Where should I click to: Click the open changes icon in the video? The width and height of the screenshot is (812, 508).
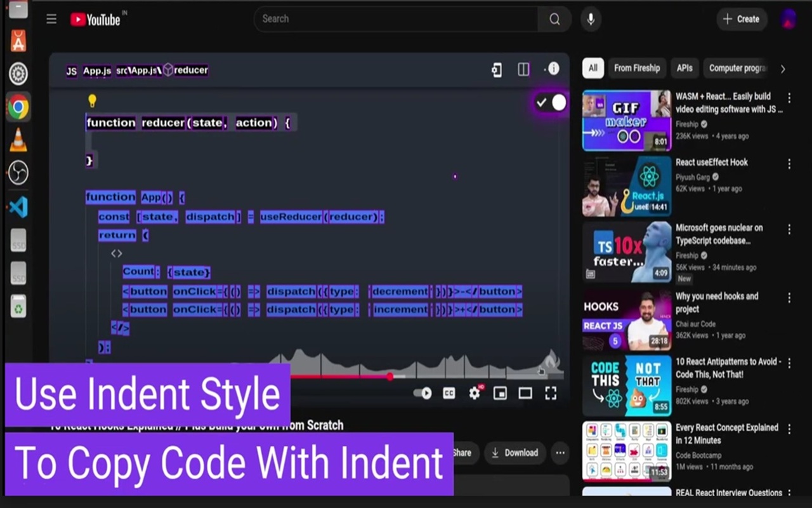tap(497, 70)
